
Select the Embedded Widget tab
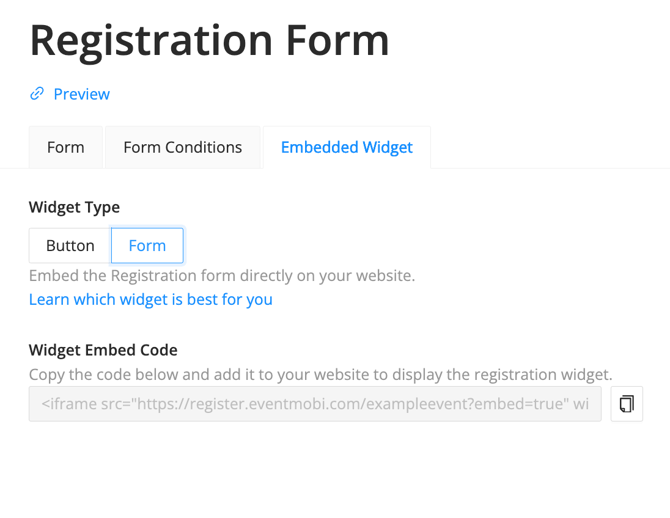[346, 147]
